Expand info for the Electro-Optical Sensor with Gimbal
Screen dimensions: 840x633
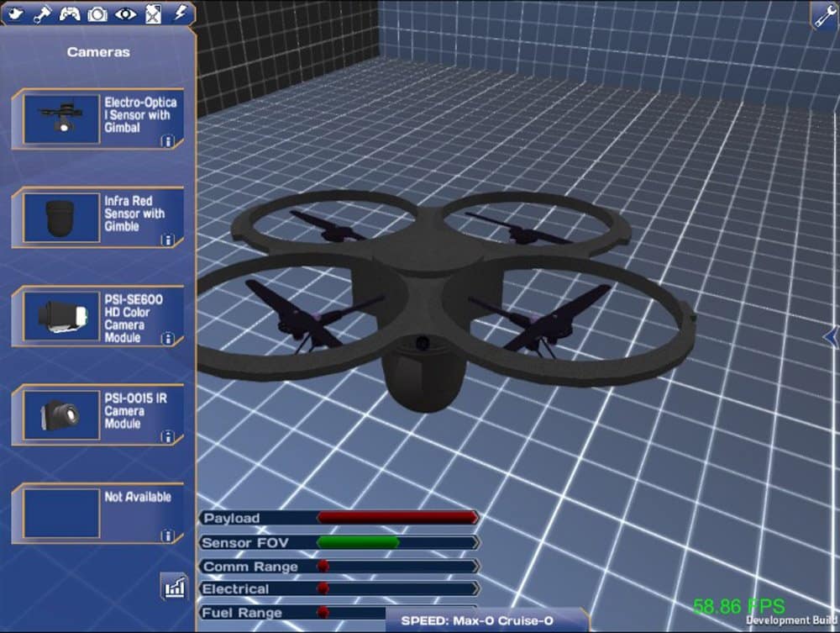(x=166, y=140)
